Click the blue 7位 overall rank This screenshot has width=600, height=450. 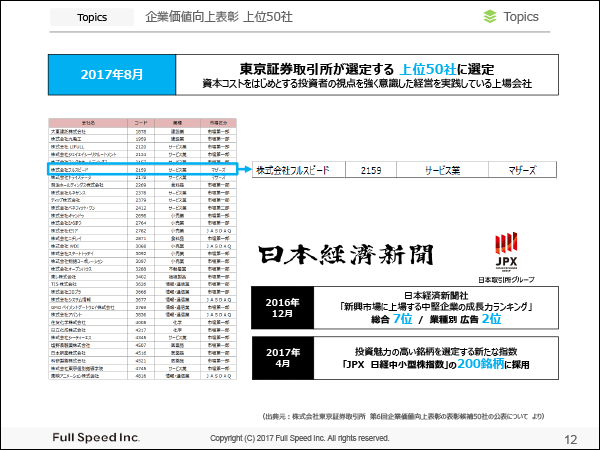tap(403, 319)
